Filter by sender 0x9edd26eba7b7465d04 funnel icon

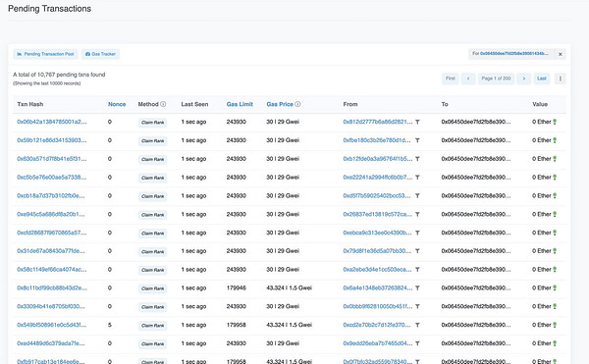(x=417, y=343)
